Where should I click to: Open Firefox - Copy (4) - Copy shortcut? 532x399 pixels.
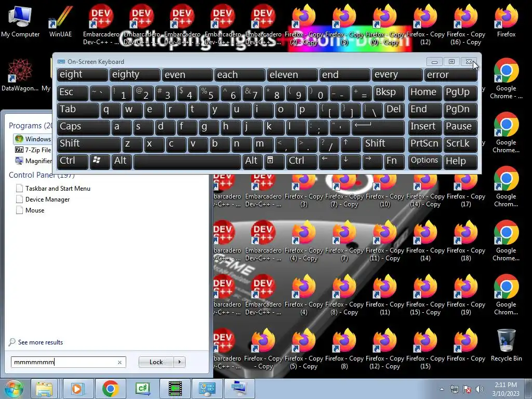[303, 241]
